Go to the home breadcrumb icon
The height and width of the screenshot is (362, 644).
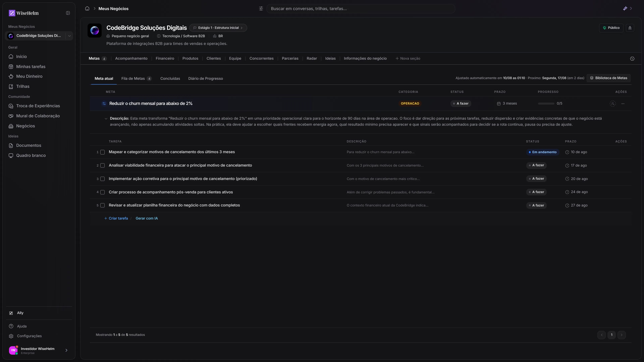pyautogui.click(x=87, y=9)
